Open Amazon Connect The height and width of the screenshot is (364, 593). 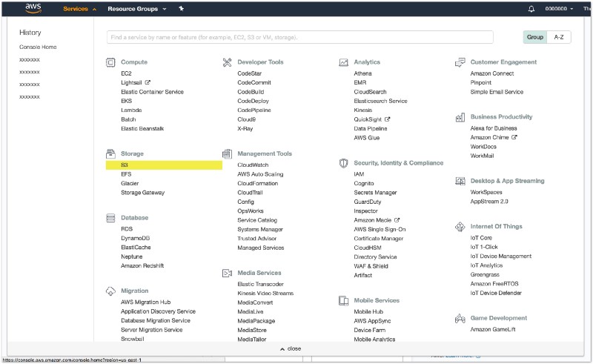[x=492, y=73]
